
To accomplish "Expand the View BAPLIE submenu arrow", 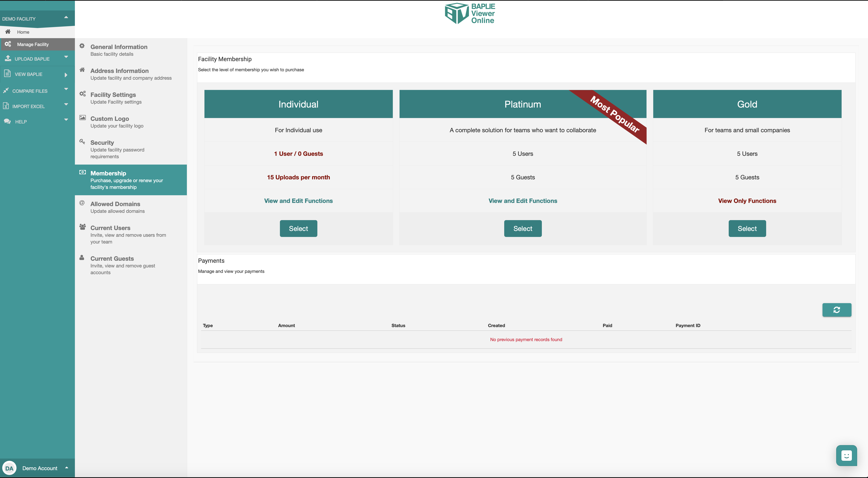I will pos(66,75).
